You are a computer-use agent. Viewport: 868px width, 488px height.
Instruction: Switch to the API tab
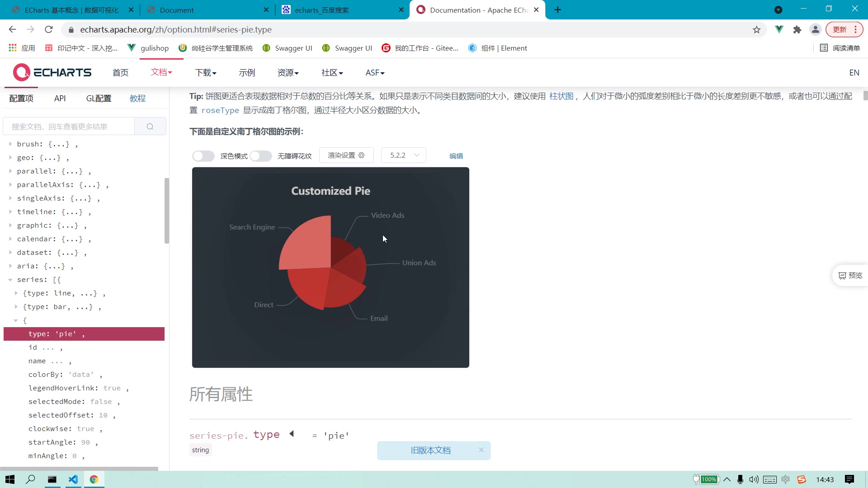tap(60, 99)
